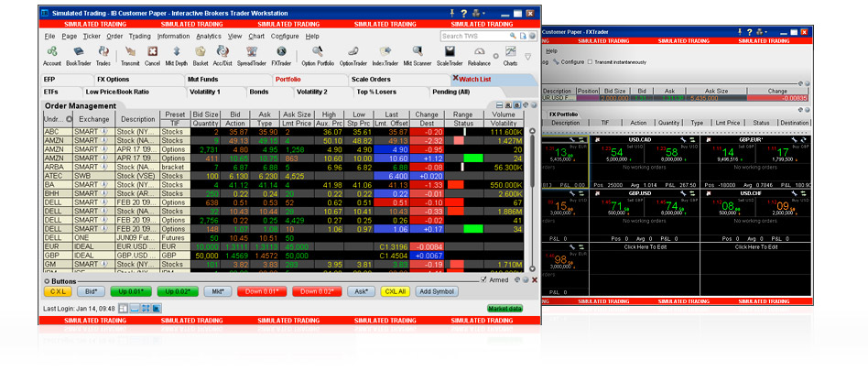The height and width of the screenshot is (371, 868).
Task: Open the user dropdown in FXTrader titlebar
Action: (x=763, y=33)
